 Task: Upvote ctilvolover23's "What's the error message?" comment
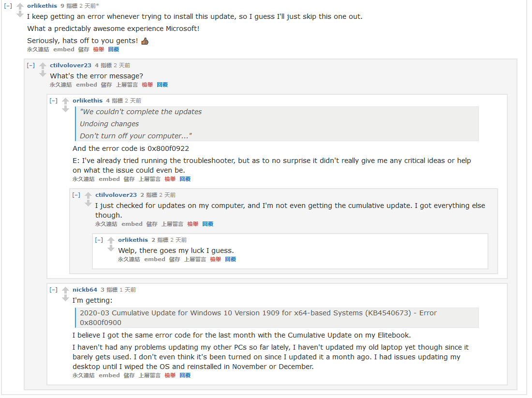[43, 66]
